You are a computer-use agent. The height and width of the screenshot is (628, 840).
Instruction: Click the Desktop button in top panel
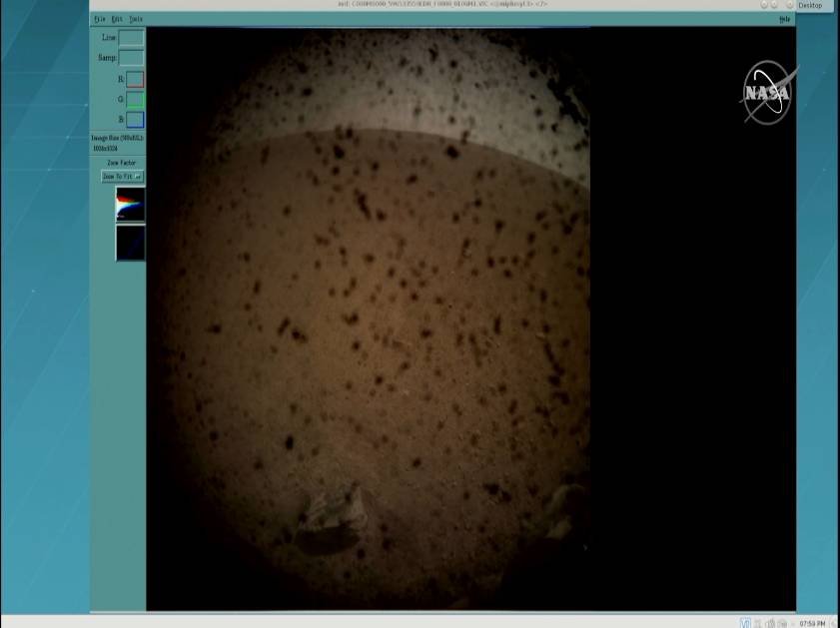pos(810,6)
